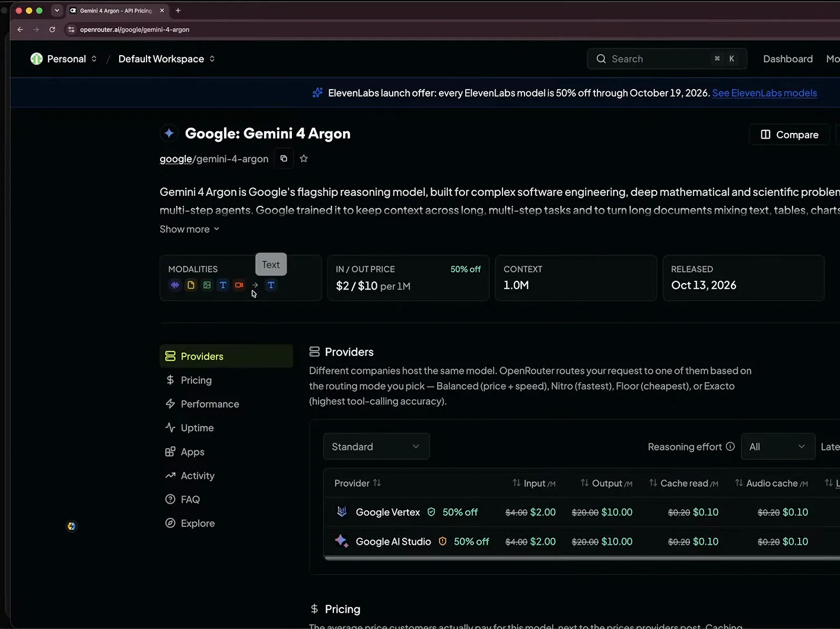Click the audio input modality icon

(x=175, y=285)
